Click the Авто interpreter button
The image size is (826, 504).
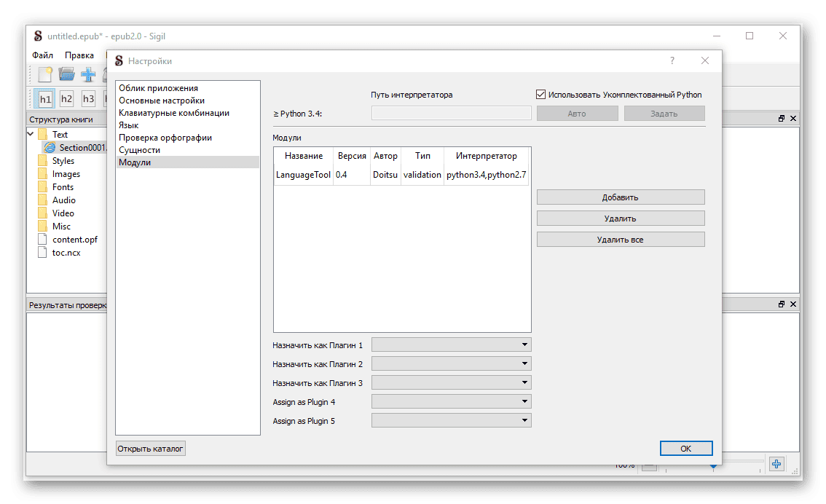click(578, 113)
